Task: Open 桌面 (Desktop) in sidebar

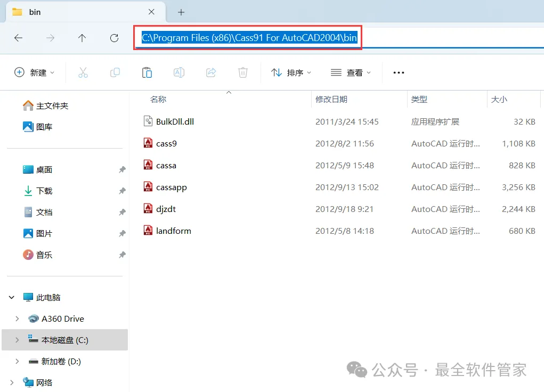Action: point(37,169)
